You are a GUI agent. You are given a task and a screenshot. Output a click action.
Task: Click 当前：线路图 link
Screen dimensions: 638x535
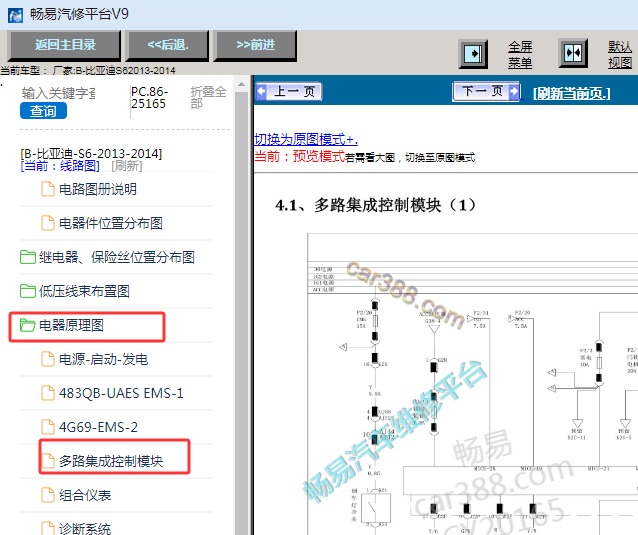(60, 166)
